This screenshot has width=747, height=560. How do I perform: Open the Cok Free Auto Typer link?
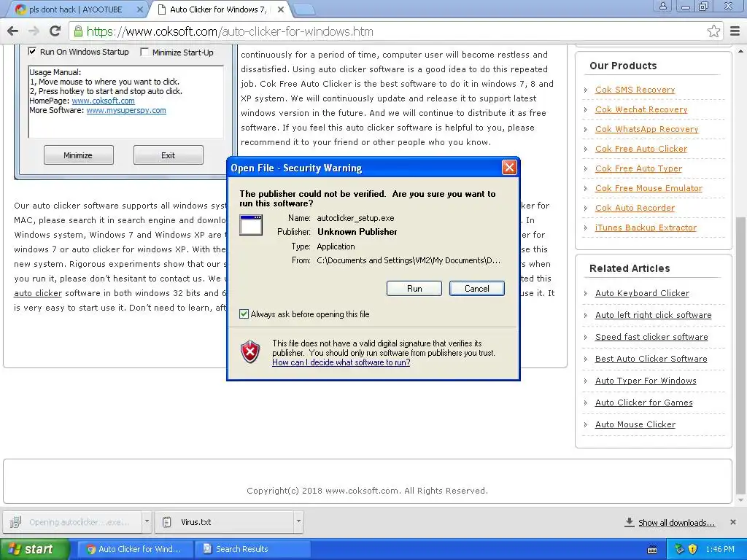(x=638, y=168)
